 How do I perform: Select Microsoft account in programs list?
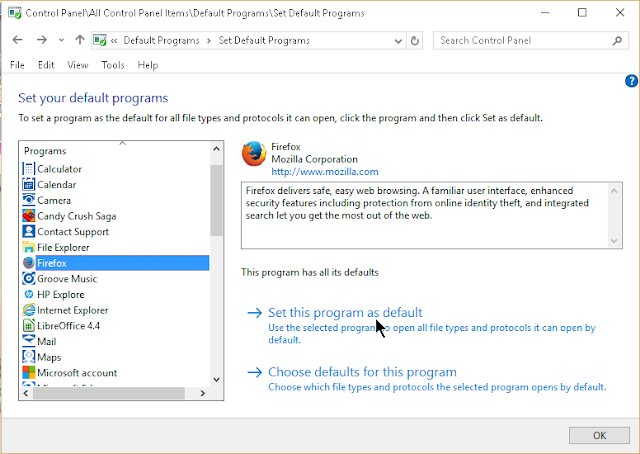pos(77,373)
